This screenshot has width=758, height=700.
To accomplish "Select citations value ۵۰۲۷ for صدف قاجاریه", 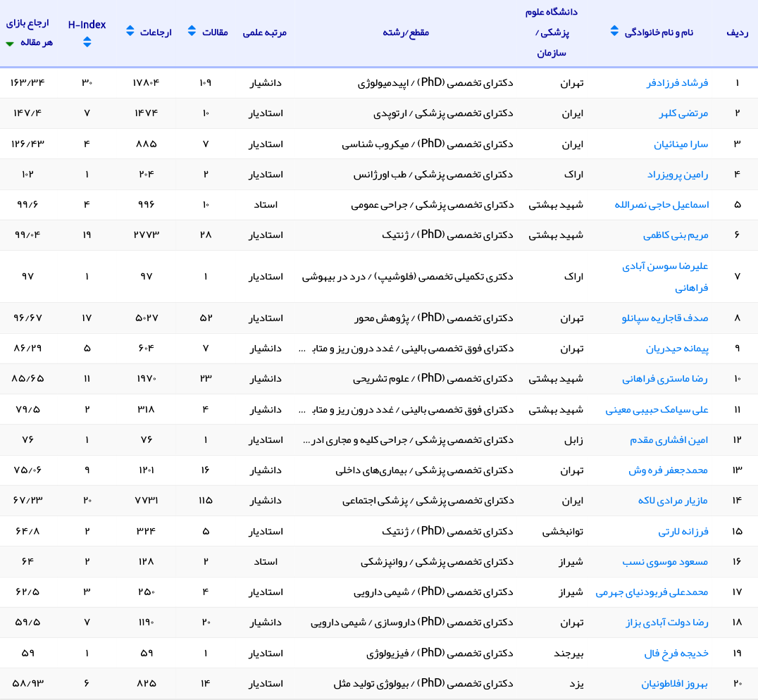I will pyautogui.click(x=146, y=318).
